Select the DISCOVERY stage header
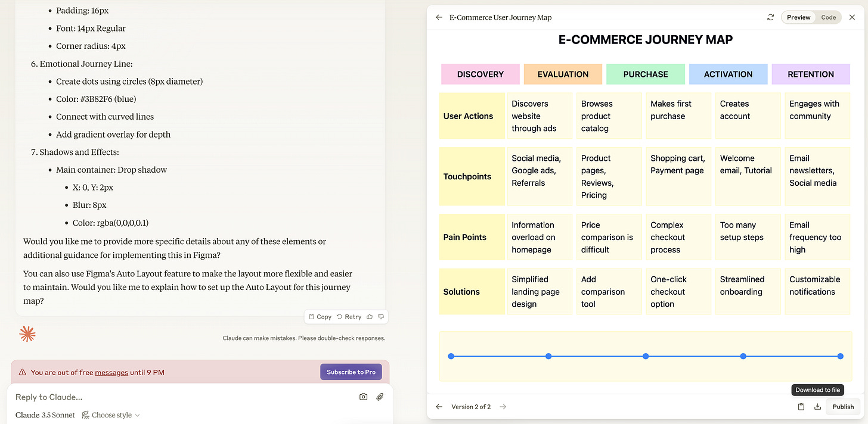 tap(480, 74)
